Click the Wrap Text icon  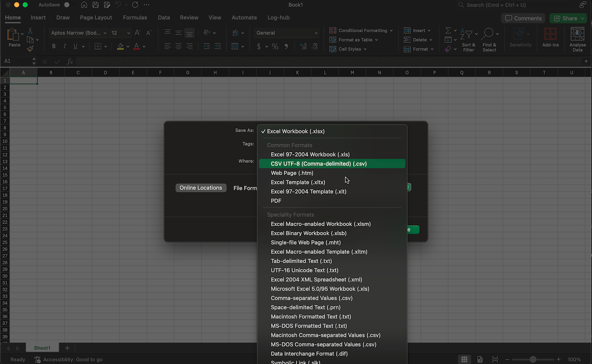pyautogui.click(x=235, y=33)
